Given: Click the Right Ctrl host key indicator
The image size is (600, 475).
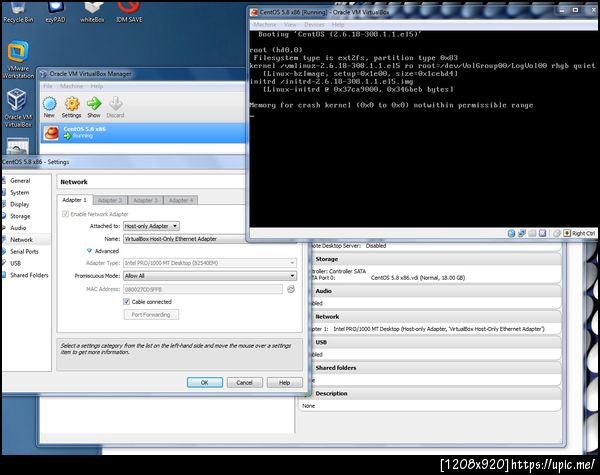Looking at the screenshot, I should point(579,233).
